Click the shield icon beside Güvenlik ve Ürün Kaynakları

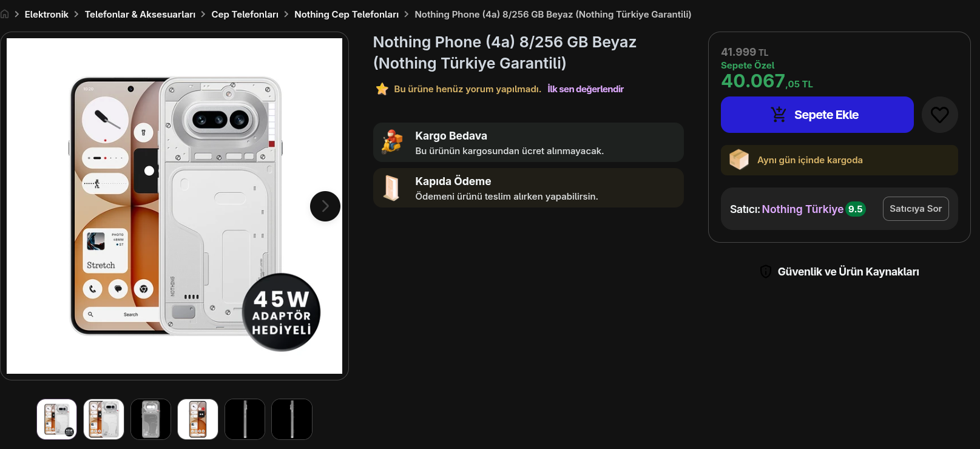click(x=766, y=271)
